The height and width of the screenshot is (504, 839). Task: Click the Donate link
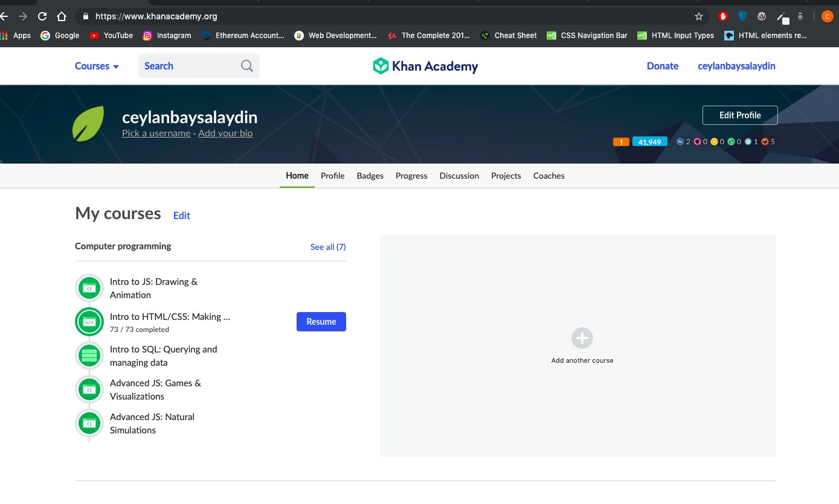tap(663, 66)
